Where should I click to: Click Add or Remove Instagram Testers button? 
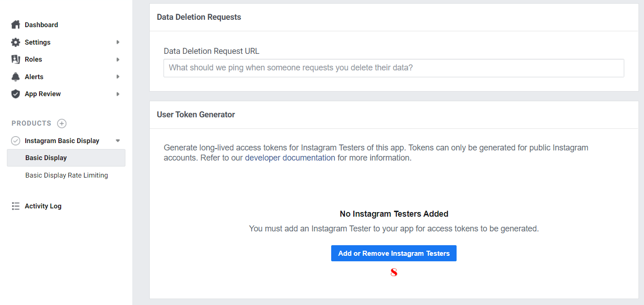coord(394,253)
